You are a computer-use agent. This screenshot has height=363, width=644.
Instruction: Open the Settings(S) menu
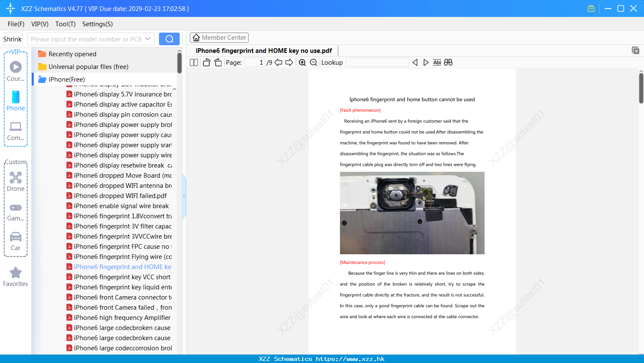point(98,24)
